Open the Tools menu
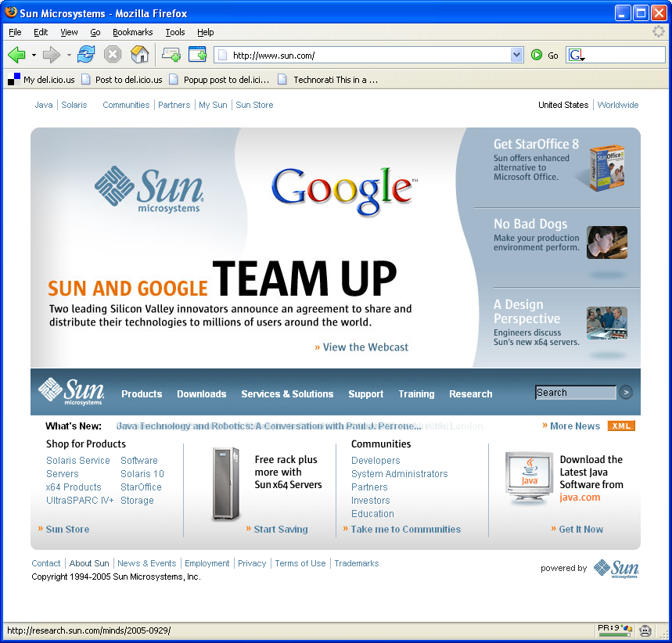This screenshot has height=643, width=672. (175, 32)
